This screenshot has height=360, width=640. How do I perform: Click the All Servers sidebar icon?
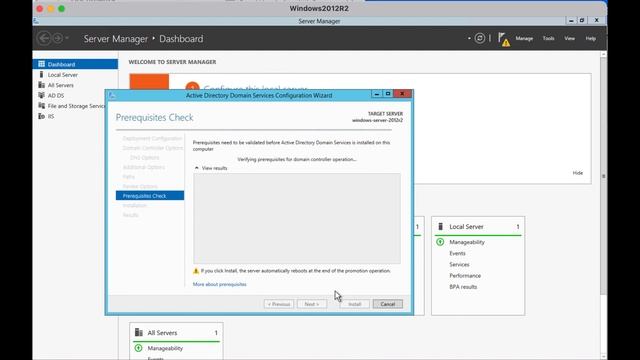pos(41,85)
